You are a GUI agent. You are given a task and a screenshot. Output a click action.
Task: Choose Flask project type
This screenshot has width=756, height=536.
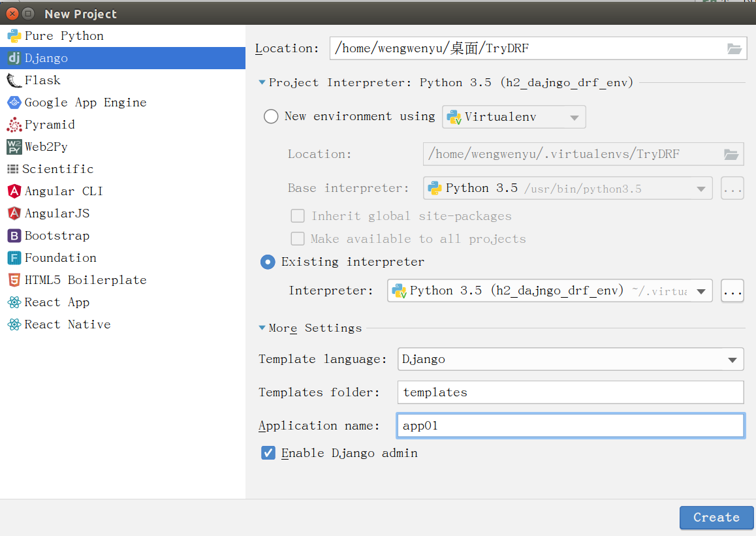coord(123,80)
